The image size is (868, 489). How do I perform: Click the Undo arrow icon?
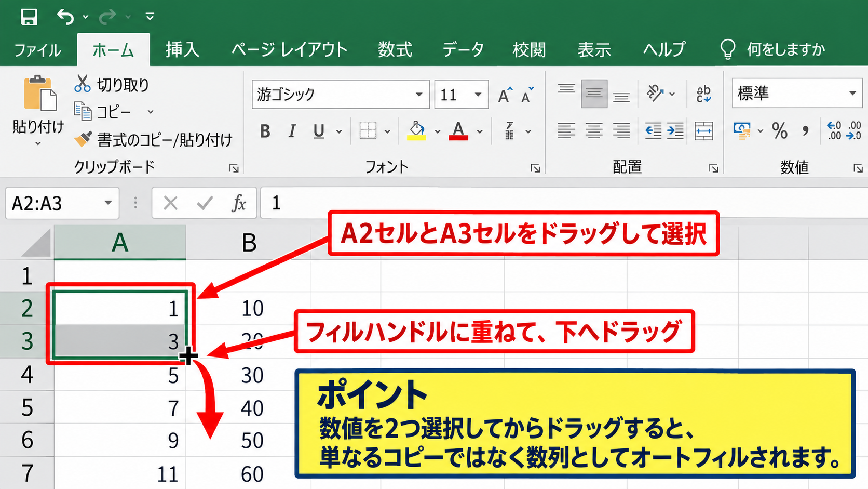65,17
